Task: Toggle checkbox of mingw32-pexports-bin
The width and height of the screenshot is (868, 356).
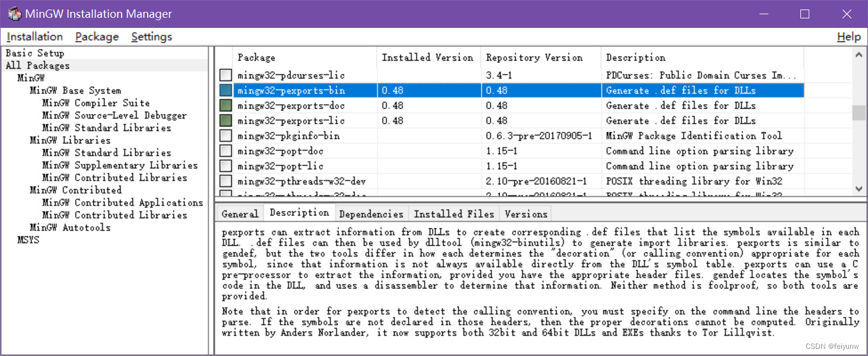Action: (225, 91)
